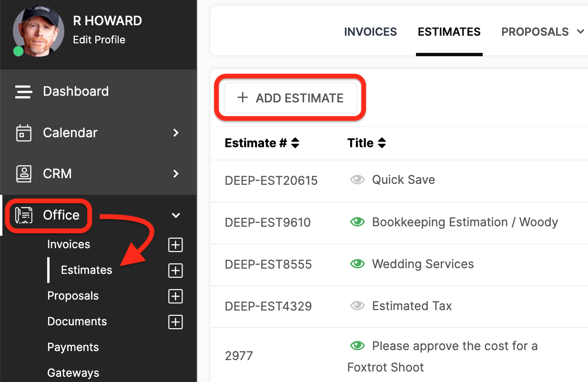Click the Add Estimate button
This screenshot has width=588, height=382.
click(291, 98)
